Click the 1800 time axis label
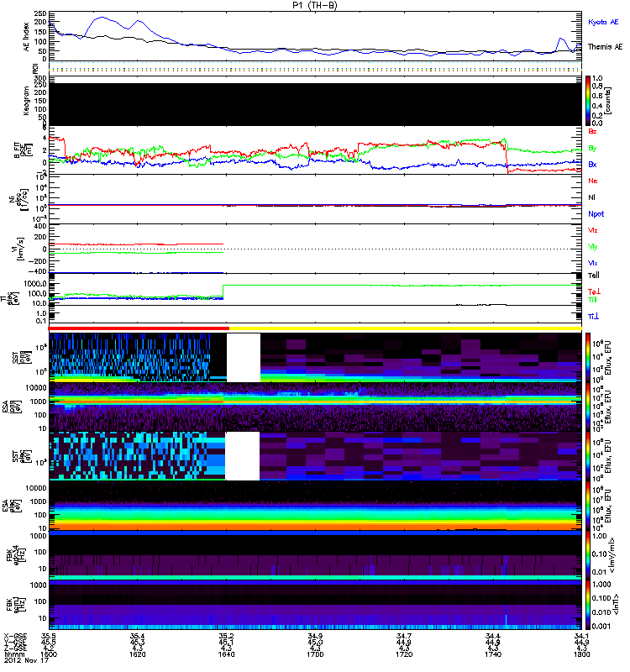The height and width of the screenshot is (672, 630). [581, 654]
